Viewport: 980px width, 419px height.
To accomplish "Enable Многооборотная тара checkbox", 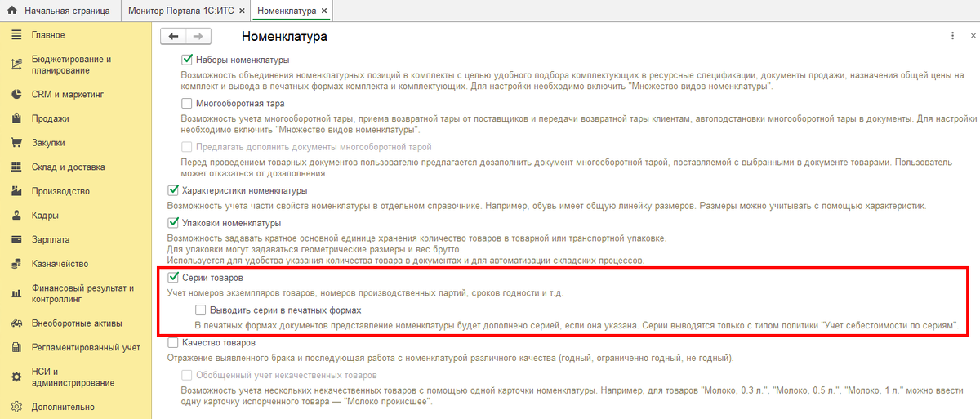I will 186,104.
